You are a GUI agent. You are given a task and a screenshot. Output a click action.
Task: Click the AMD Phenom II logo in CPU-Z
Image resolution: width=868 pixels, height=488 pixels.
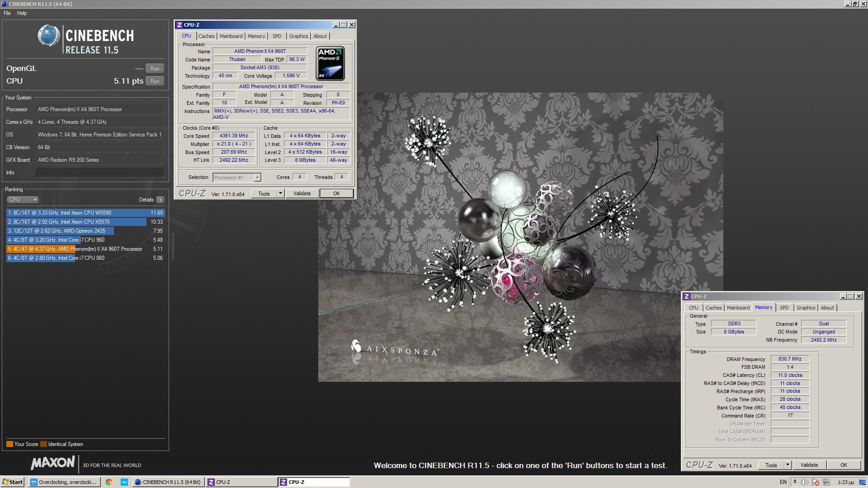click(x=330, y=63)
